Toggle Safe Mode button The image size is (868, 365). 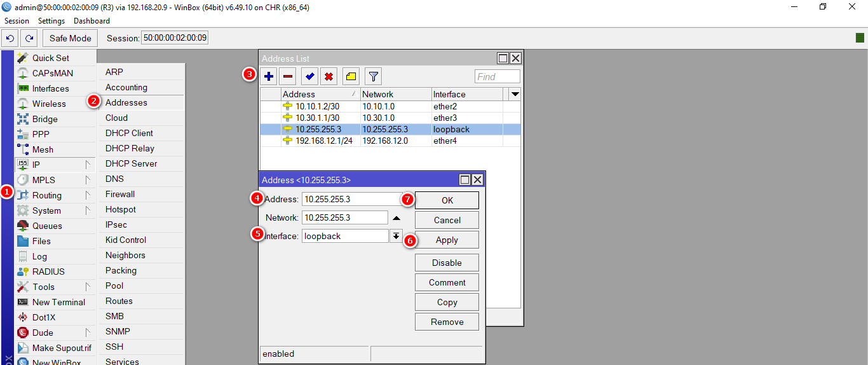point(71,38)
